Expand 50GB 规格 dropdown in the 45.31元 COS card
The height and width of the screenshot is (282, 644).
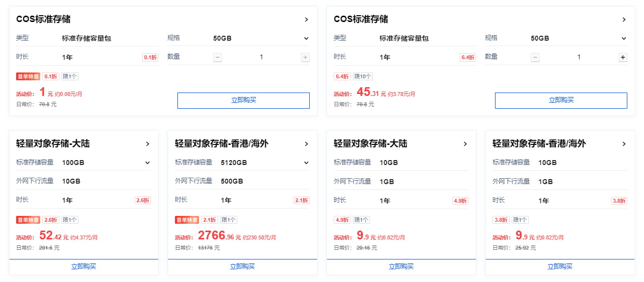coord(624,38)
